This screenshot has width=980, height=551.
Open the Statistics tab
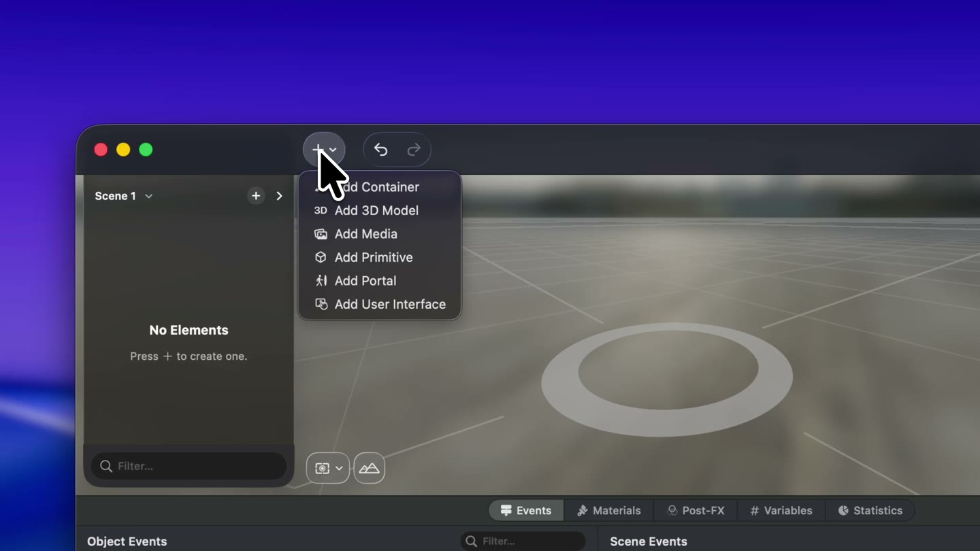click(870, 510)
